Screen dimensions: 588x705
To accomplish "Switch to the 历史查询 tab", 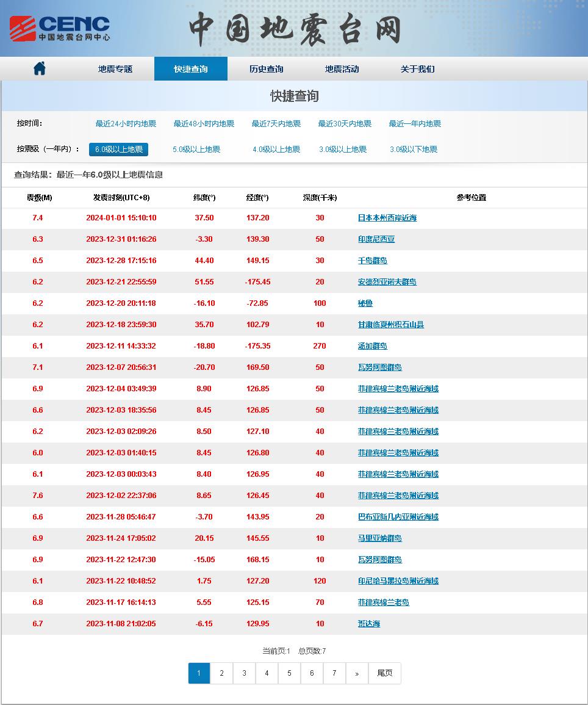I will (x=267, y=69).
